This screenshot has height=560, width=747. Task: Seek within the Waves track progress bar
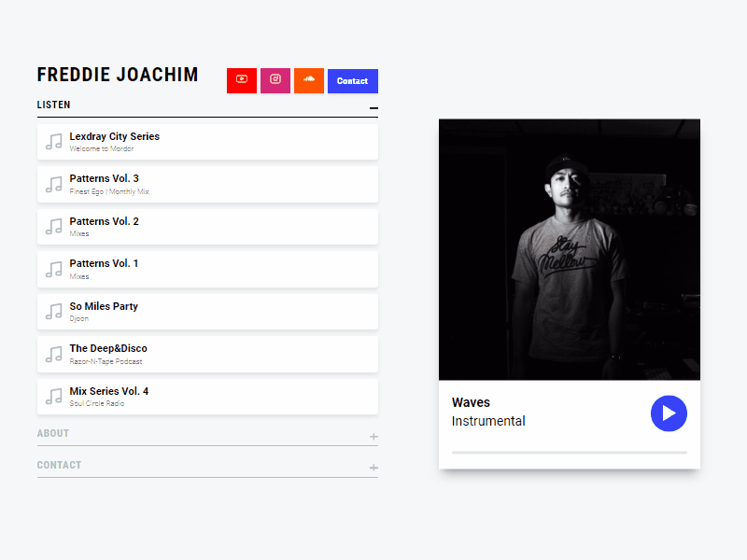pyautogui.click(x=568, y=451)
